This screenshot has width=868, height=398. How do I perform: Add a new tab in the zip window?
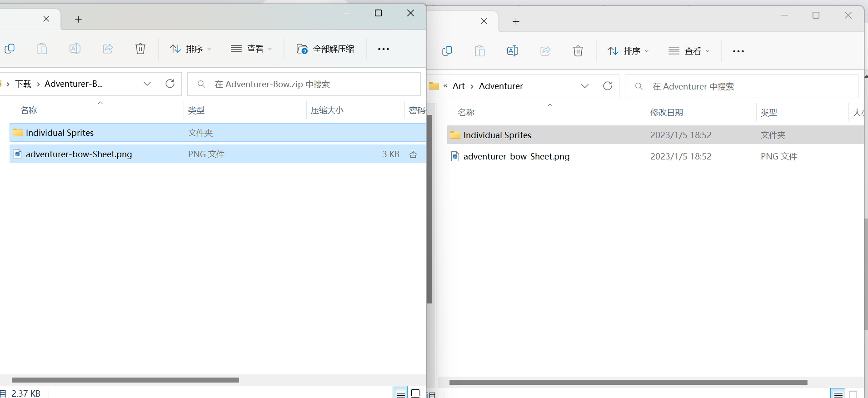[x=78, y=19]
